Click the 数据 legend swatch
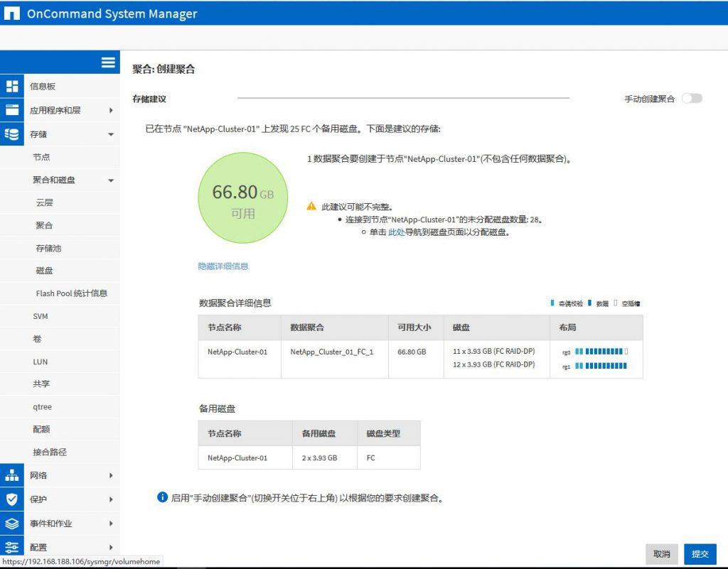Viewport: 728px width, 569px height. 589,303
